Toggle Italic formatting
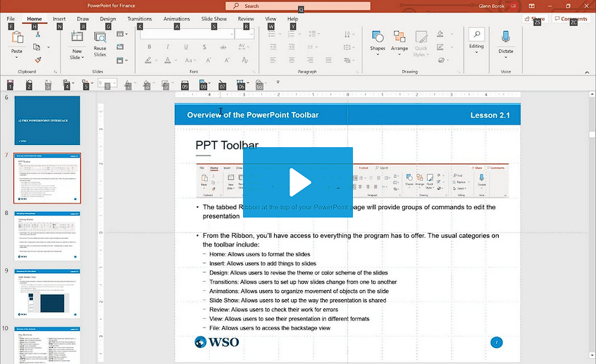The width and height of the screenshot is (596, 364). [168, 46]
